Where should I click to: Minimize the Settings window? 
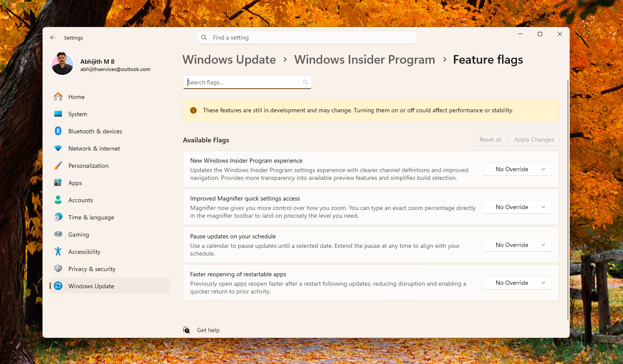pos(520,34)
